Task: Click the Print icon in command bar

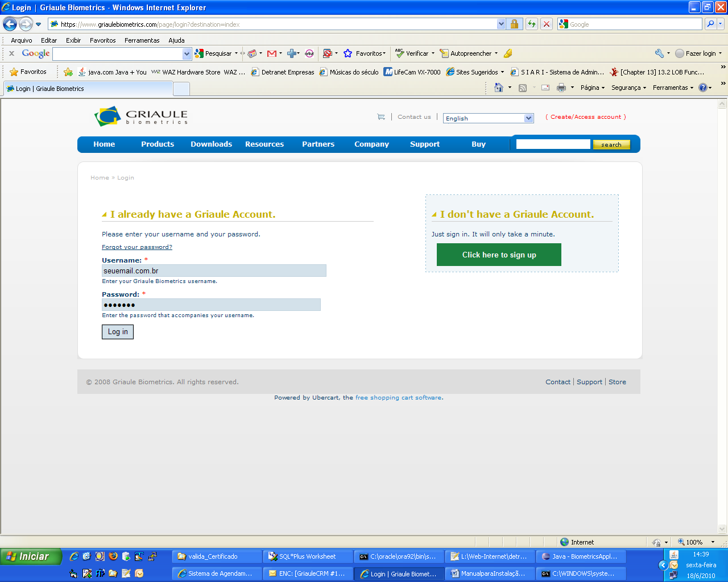Action: (561, 88)
